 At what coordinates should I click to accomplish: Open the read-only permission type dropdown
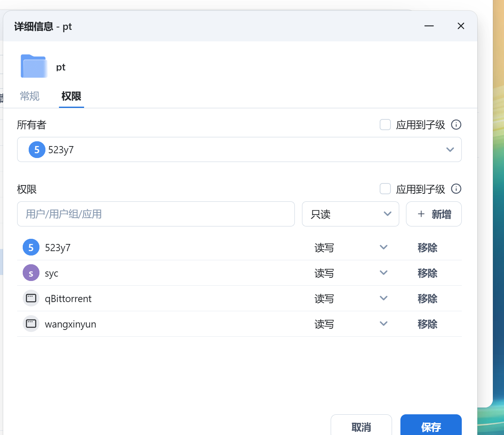click(350, 214)
